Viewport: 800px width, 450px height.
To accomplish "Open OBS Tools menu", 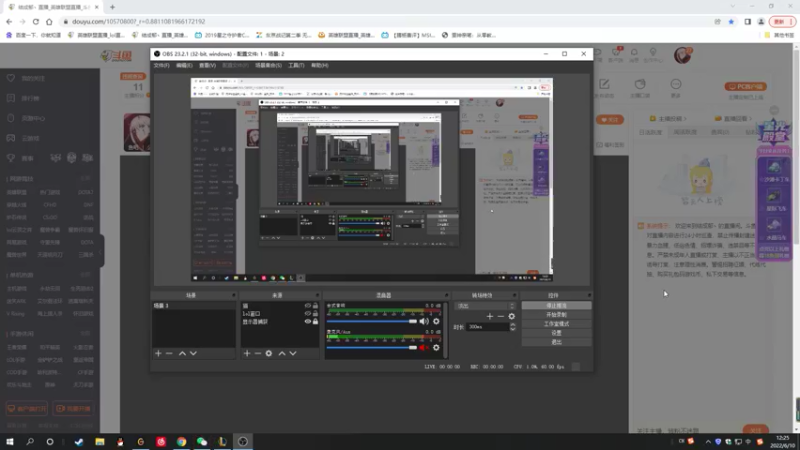I will click(x=296, y=65).
